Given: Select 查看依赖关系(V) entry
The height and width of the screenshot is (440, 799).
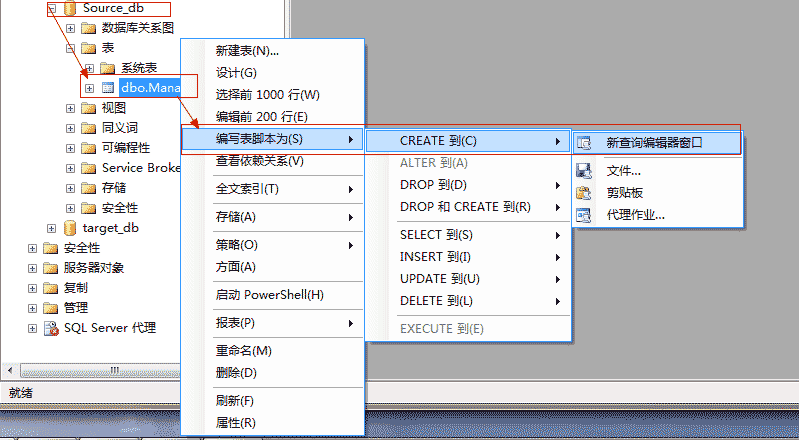Looking at the screenshot, I should coord(273,161).
